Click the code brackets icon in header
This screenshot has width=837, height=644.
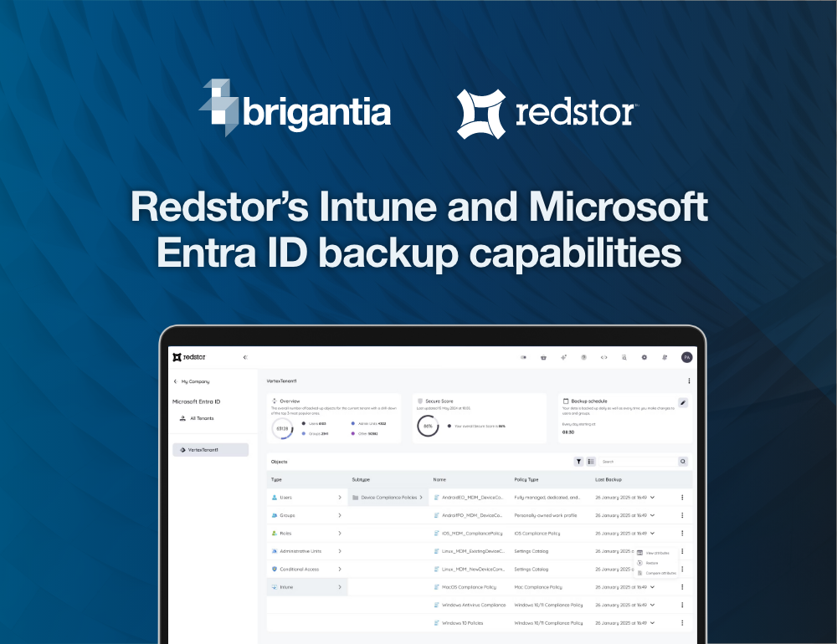pyautogui.click(x=603, y=357)
